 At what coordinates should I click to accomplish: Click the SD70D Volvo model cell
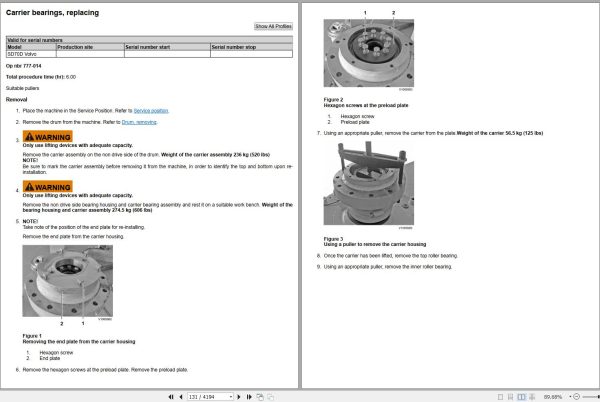[31, 54]
